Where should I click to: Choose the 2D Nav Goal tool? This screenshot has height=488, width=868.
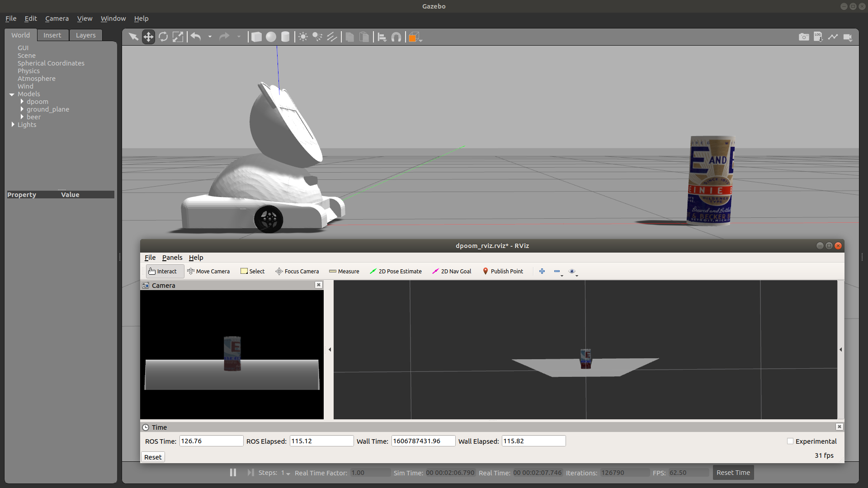[x=452, y=271]
